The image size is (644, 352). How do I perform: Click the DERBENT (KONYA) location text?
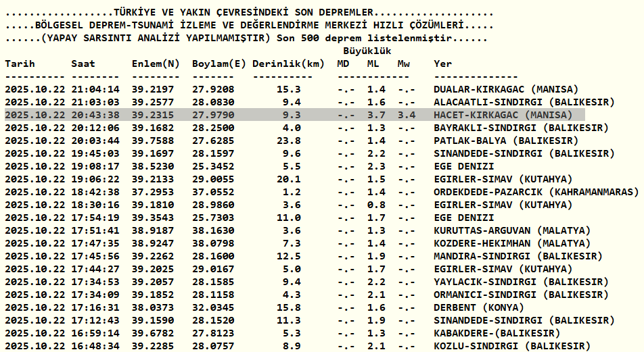(x=479, y=307)
